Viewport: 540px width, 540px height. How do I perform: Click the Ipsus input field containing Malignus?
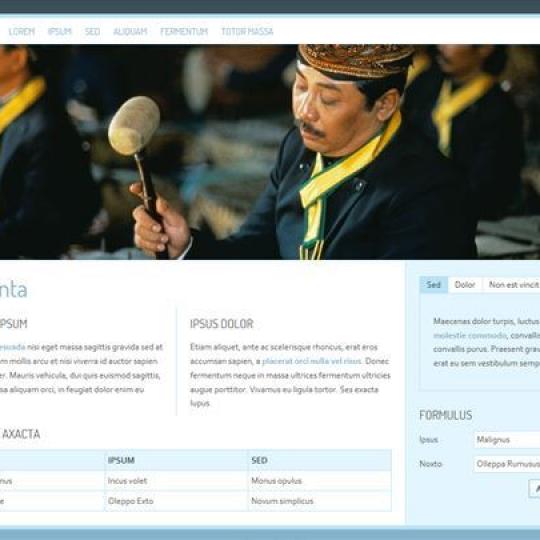[507, 440]
